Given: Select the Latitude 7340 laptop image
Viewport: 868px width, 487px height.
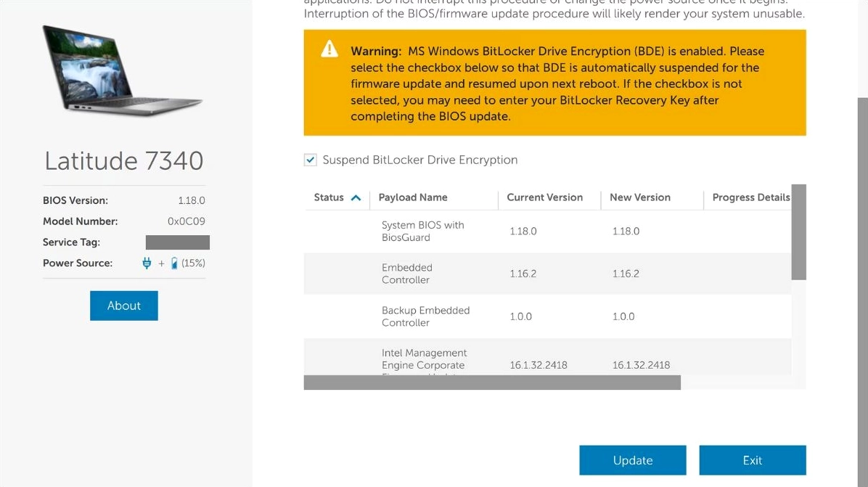Looking at the screenshot, I should tap(123, 71).
